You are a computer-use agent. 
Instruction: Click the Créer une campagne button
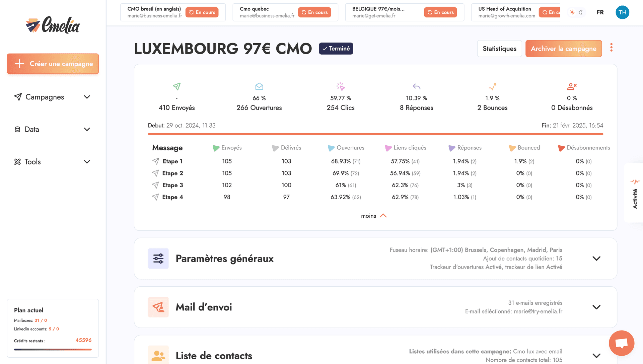click(53, 64)
